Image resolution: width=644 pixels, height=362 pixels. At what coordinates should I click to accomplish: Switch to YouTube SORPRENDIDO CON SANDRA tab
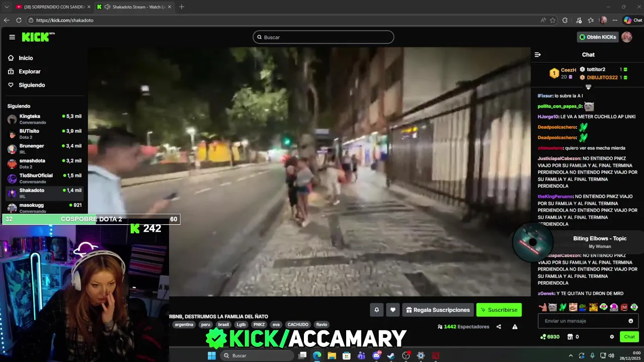53,7
